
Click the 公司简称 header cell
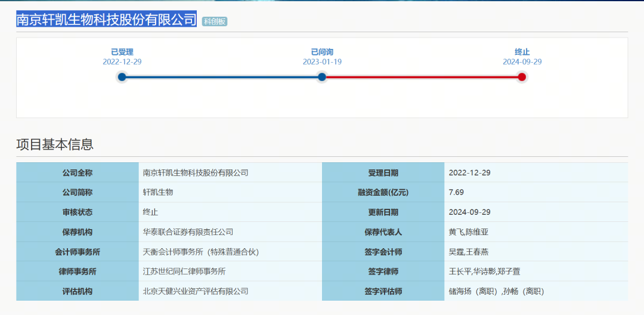78,192
